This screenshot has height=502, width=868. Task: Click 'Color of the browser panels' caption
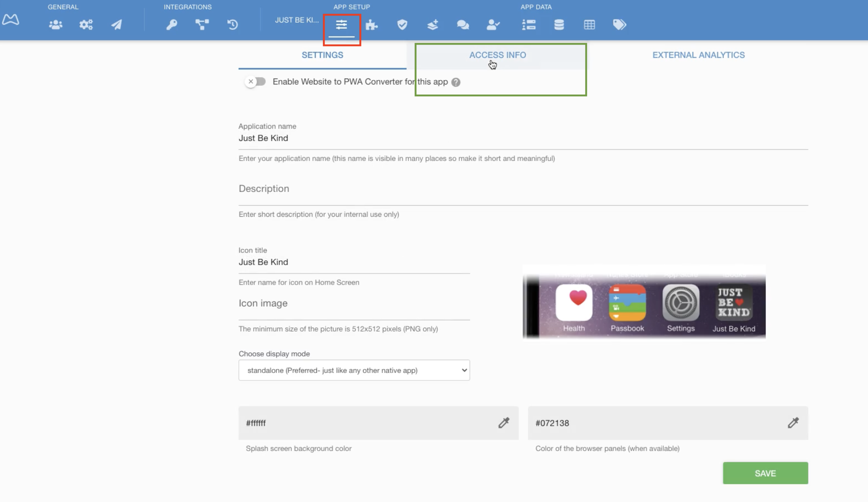click(x=607, y=449)
